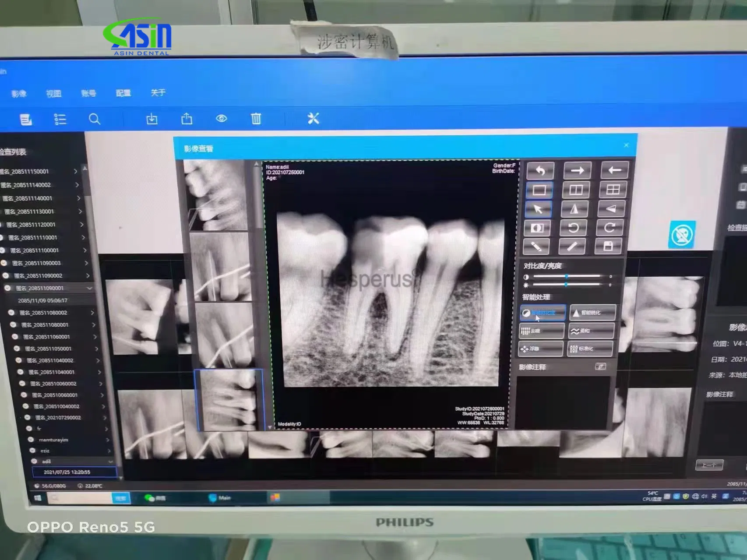Enable the 智能锐化 smart sharpen processing
This screenshot has width=747, height=560.
point(592,313)
